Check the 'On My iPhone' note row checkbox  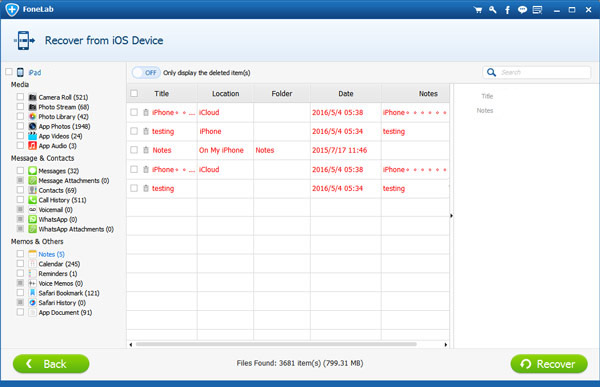click(134, 150)
